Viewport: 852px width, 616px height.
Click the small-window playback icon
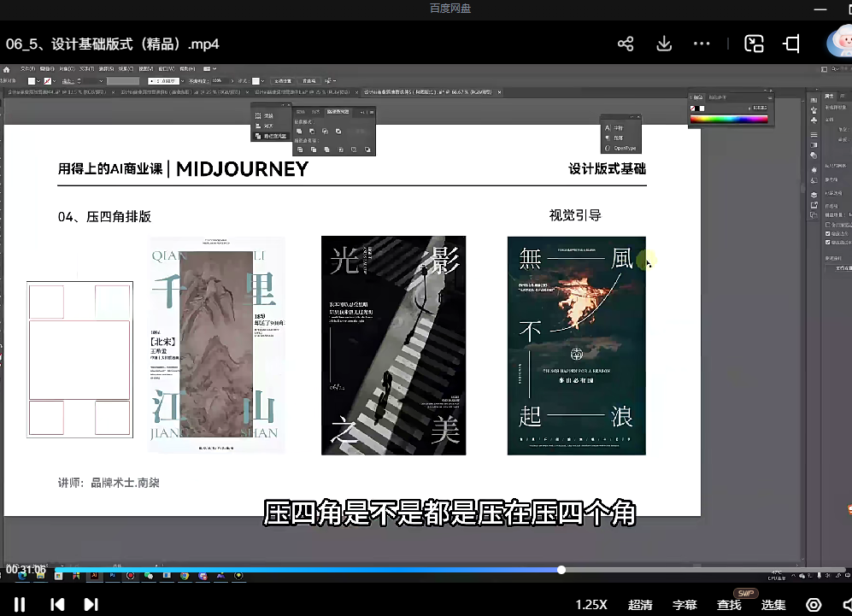click(754, 44)
